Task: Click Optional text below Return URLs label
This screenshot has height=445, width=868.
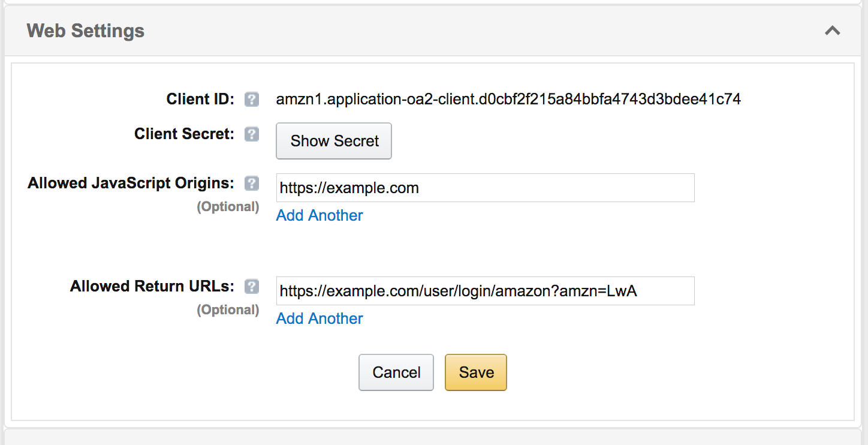Action: (228, 309)
